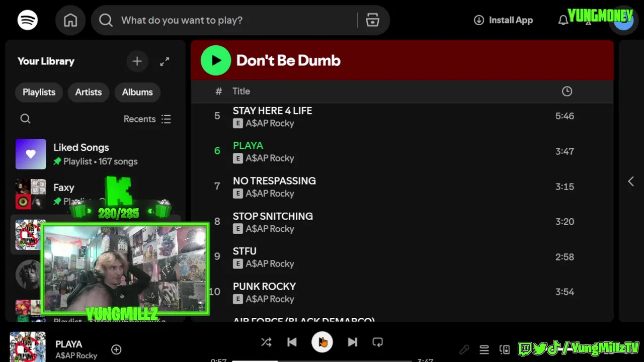Click the search magnifier icon in top bar
The height and width of the screenshot is (362, 644).
[106, 20]
